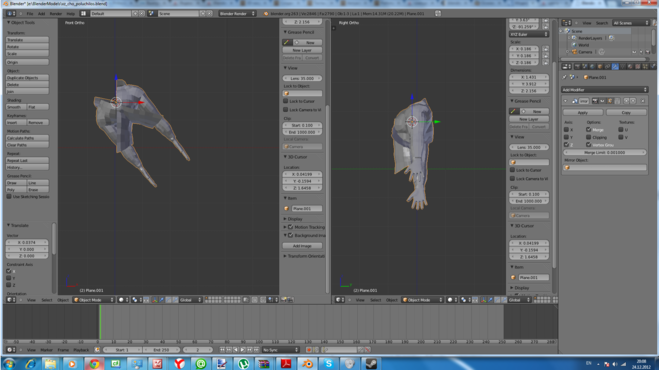
Task: Open the Blender Render engine dropdown
Action: coord(237,13)
